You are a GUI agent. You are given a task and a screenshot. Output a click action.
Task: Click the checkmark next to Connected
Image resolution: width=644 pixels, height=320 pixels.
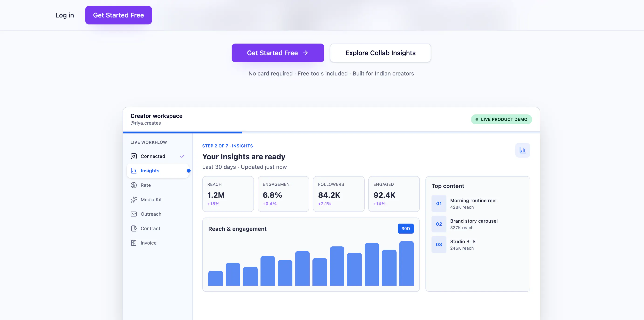(x=182, y=156)
